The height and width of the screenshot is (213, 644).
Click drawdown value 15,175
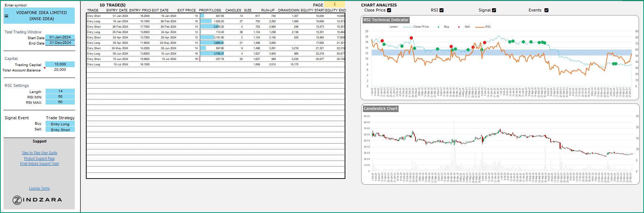(x=294, y=64)
